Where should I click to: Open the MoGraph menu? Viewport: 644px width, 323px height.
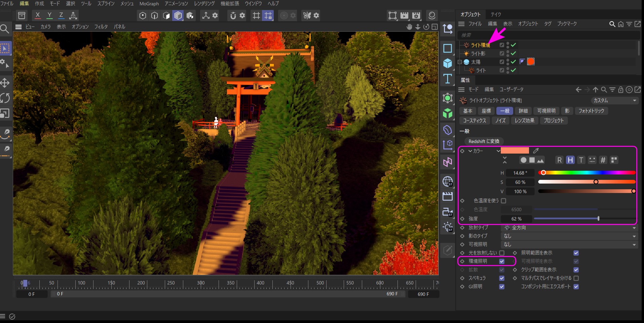[x=149, y=4]
